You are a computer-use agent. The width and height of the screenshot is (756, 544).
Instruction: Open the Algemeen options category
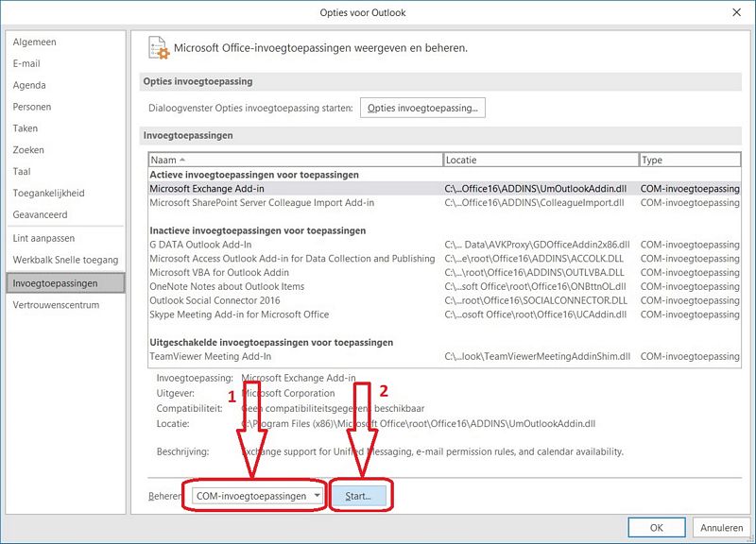coord(34,42)
